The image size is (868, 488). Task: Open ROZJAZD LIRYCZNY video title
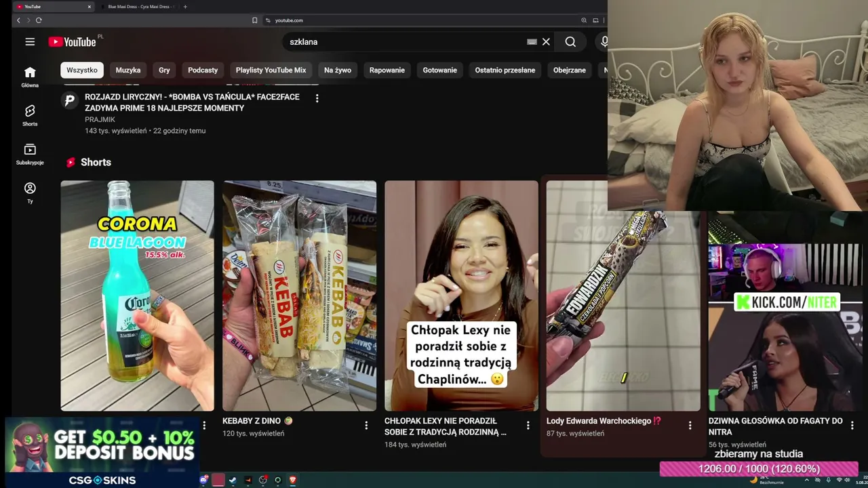click(192, 102)
